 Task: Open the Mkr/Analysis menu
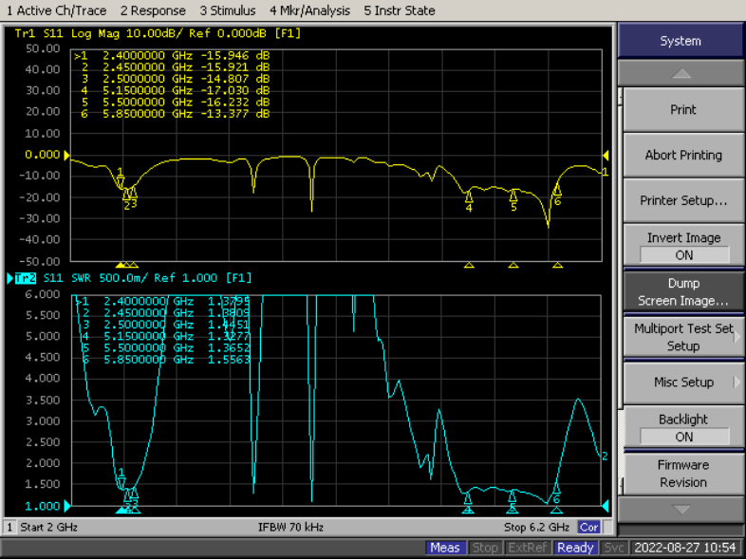coord(309,10)
